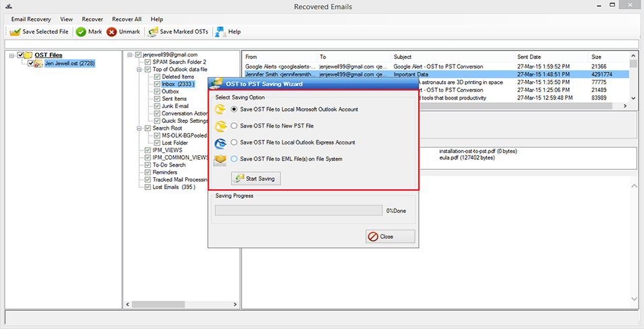This screenshot has height=329, width=644.
Task: Select the IPM_VIEWS tree item
Action: pos(167,150)
